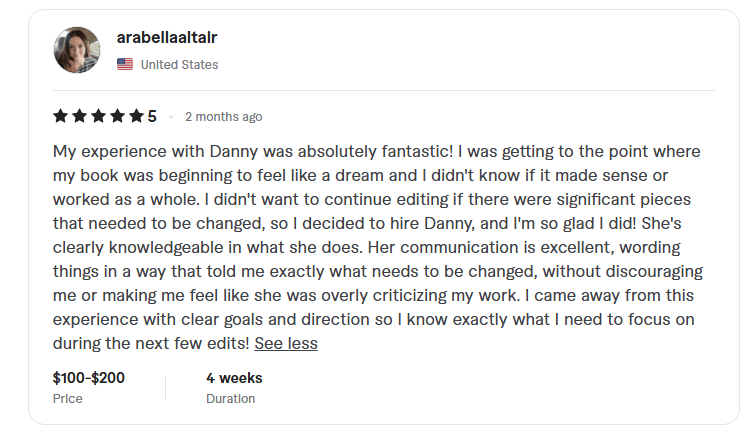
Task: Click the first star in the rating
Action: pos(61,117)
